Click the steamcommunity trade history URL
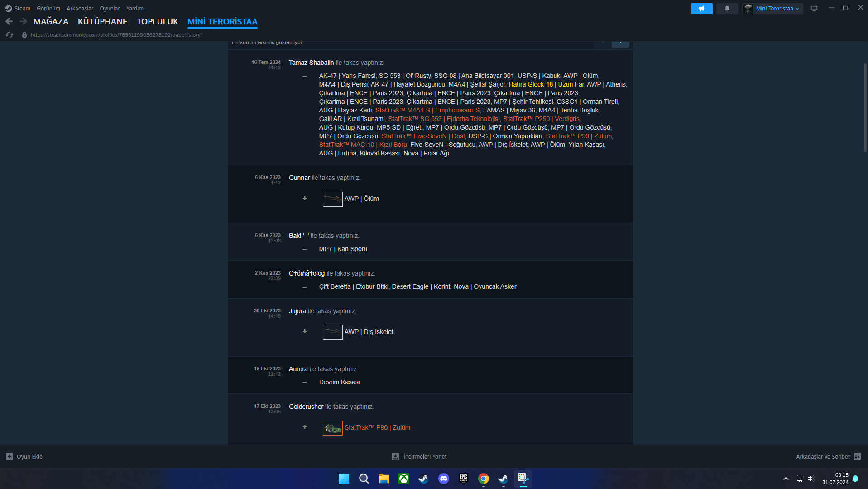This screenshot has height=489, width=868. click(x=116, y=35)
